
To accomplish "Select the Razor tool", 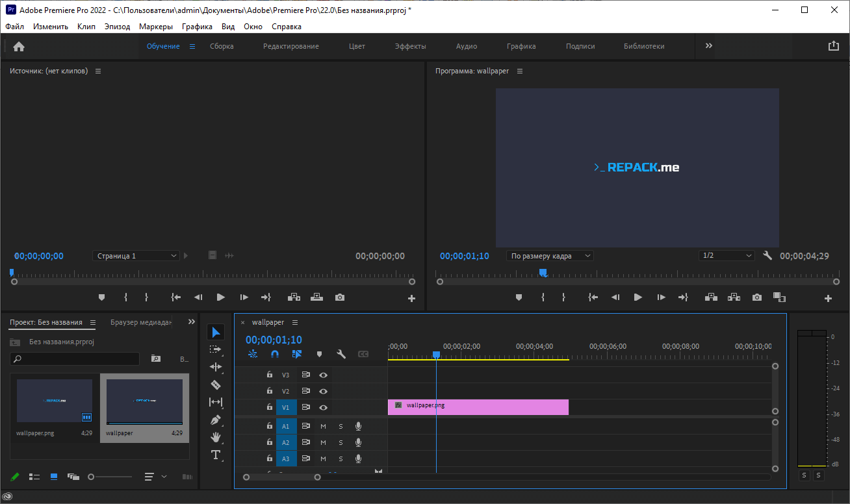I will point(216,384).
